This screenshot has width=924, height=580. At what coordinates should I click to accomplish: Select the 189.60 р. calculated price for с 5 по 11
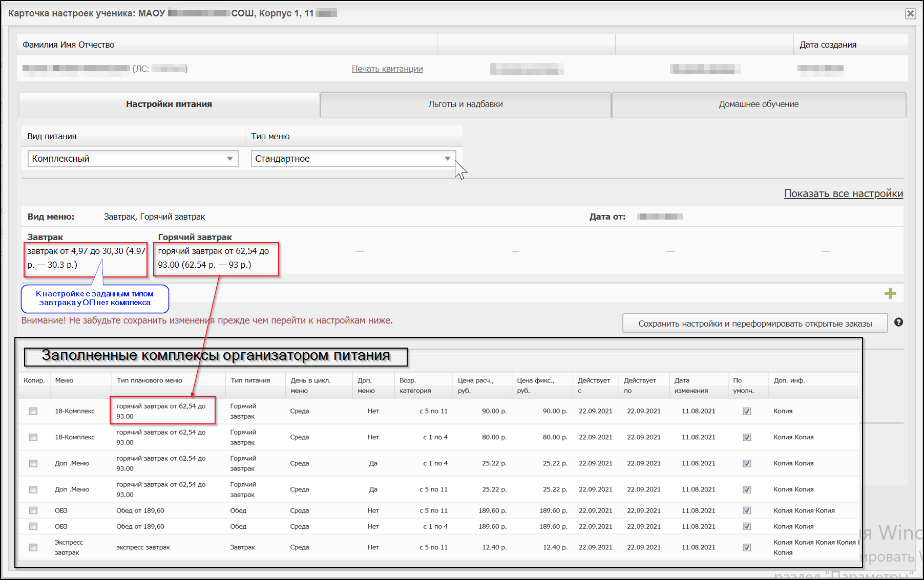coord(492,510)
